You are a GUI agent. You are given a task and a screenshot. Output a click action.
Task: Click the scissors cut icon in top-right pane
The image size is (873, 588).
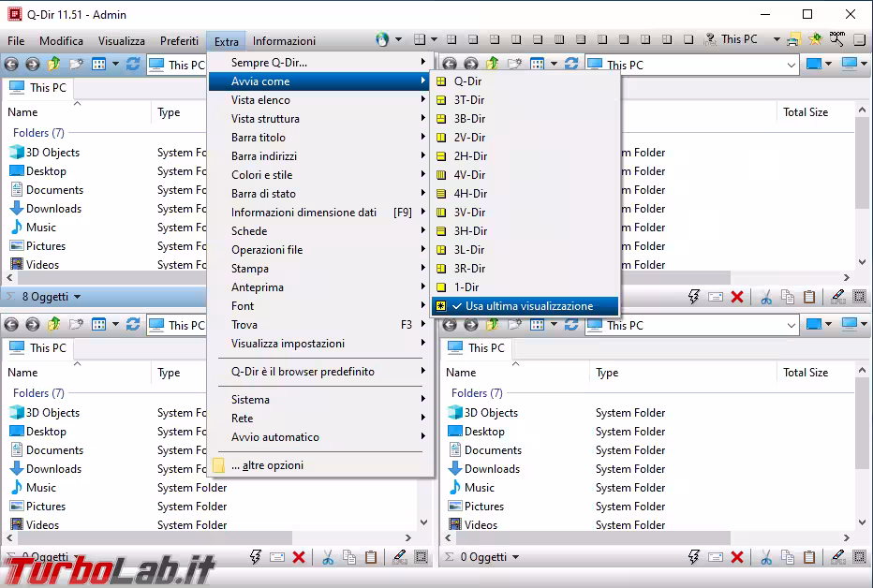765,297
